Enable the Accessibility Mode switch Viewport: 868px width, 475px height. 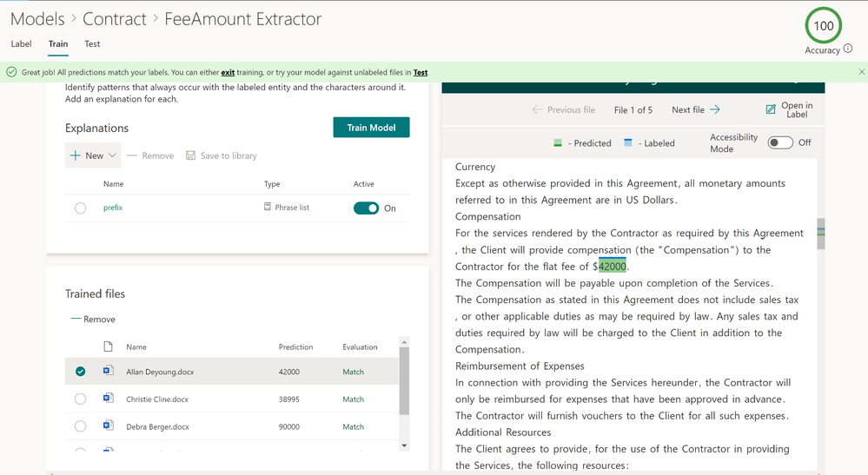click(780, 142)
